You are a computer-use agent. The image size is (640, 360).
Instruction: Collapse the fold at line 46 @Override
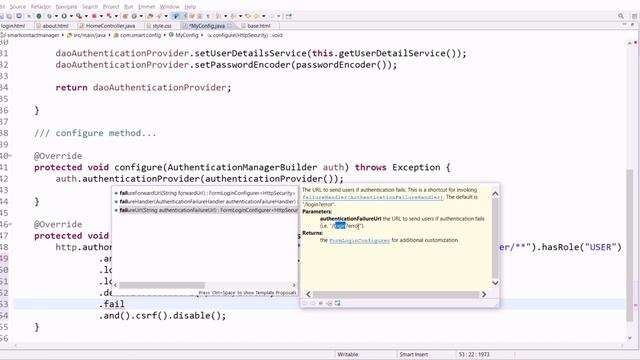10,224
